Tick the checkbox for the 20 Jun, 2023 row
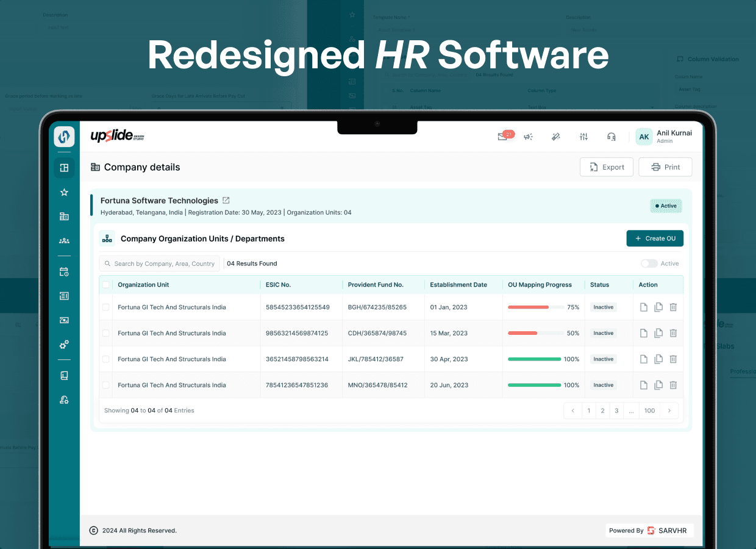 (x=106, y=385)
